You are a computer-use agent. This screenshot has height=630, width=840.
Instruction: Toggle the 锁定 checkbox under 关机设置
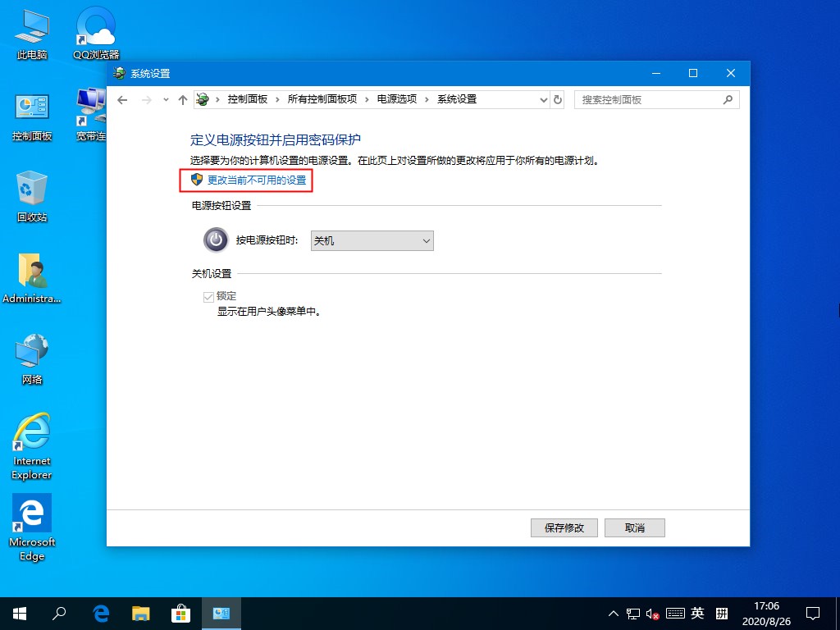pos(208,296)
